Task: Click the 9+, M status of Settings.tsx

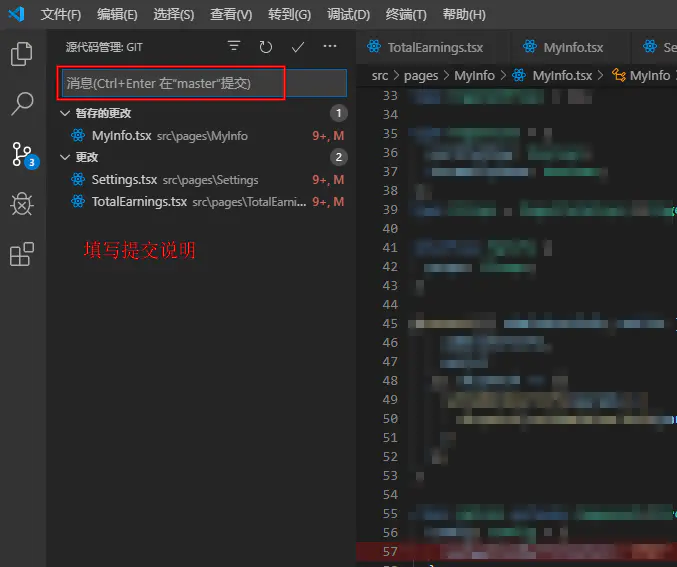Action: [328, 179]
